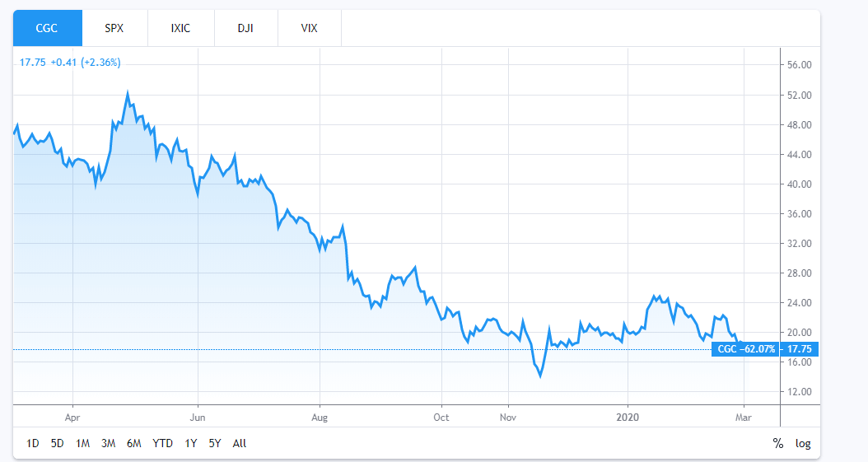The image size is (868, 462).
Task: Show All available price history
Action: (x=240, y=443)
